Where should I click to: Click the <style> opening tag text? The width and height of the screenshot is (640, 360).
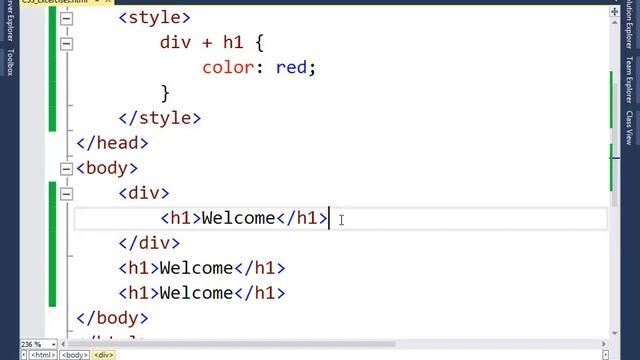(x=154, y=18)
